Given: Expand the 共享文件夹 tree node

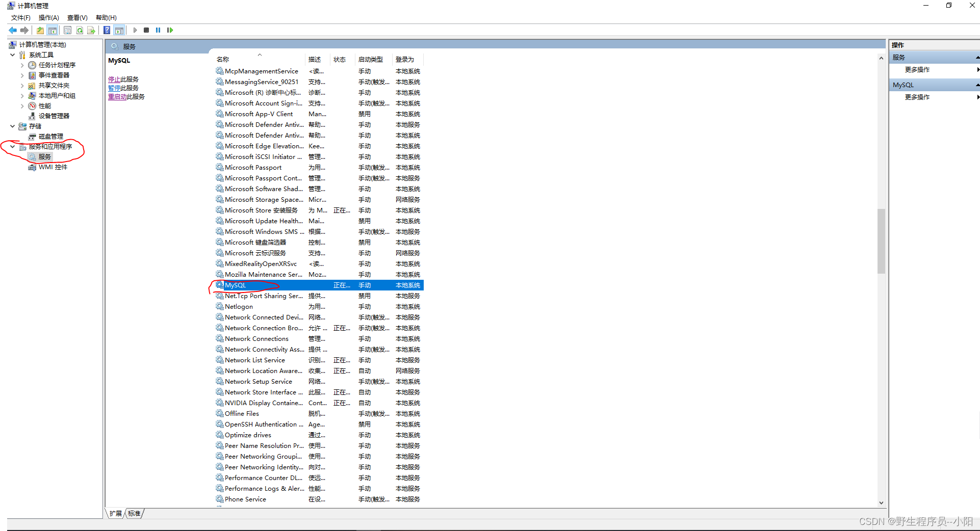Looking at the screenshot, I should point(22,86).
